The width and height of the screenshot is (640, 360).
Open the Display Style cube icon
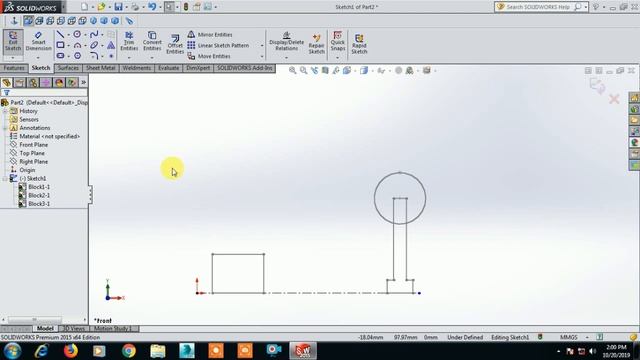pyautogui.click(x=364, y=70)
